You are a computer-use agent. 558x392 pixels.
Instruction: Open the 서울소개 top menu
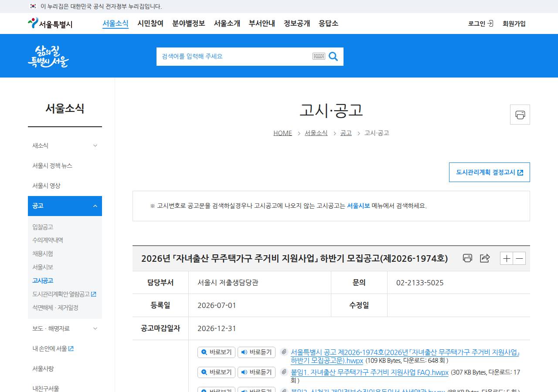coord(227,24)
